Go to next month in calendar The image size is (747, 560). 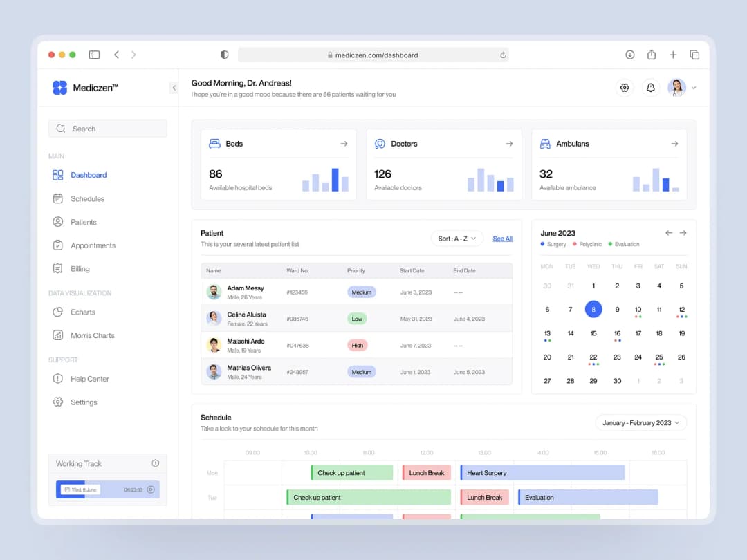(x=683, y=233)
